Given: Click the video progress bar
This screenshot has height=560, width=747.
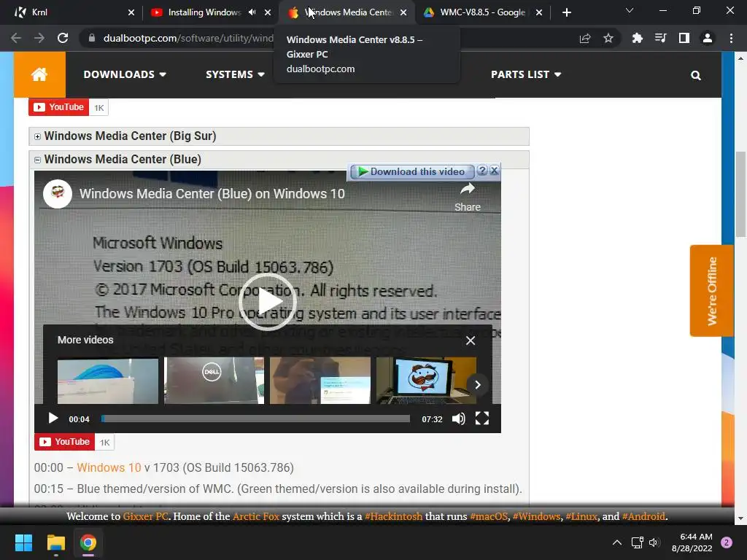Looking at the screenshot, I should tap(255, 419).
